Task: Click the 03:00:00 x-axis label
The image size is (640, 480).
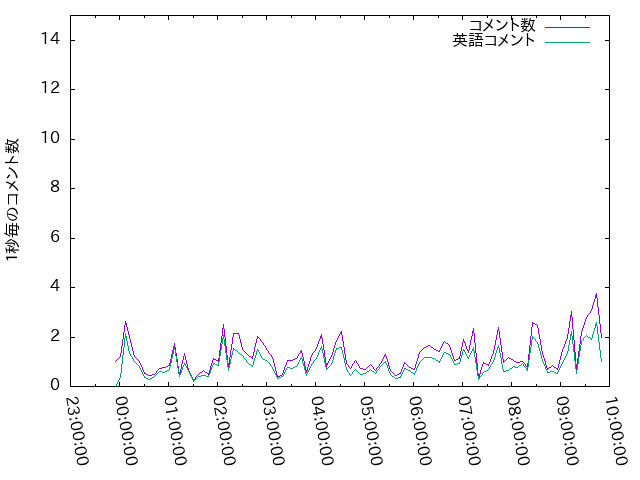Action: [x=273, y=431]
